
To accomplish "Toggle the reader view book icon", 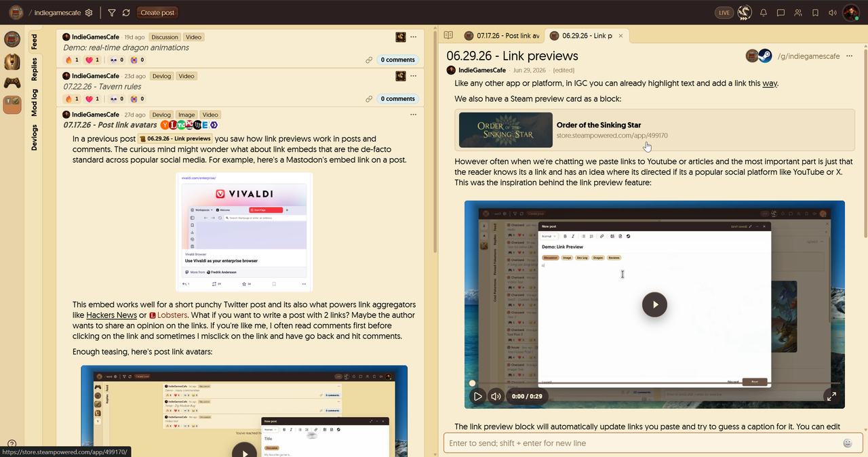I will 448,35.
